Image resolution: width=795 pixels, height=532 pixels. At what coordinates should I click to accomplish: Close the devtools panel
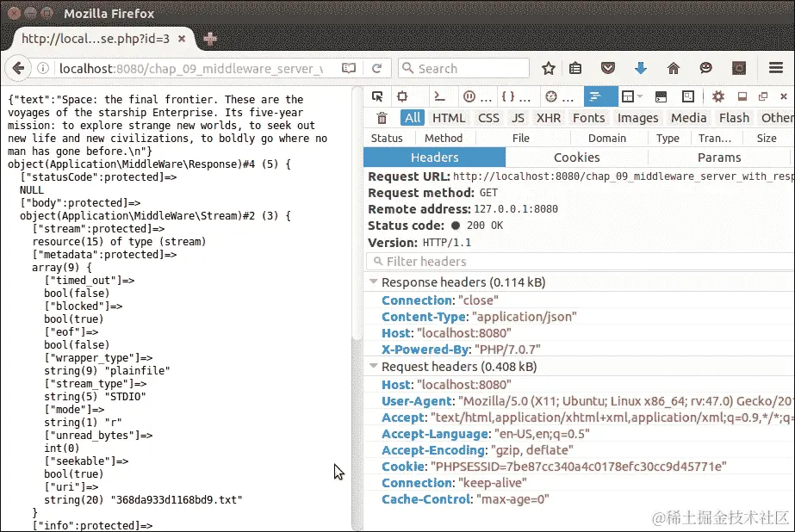point(783,96)
